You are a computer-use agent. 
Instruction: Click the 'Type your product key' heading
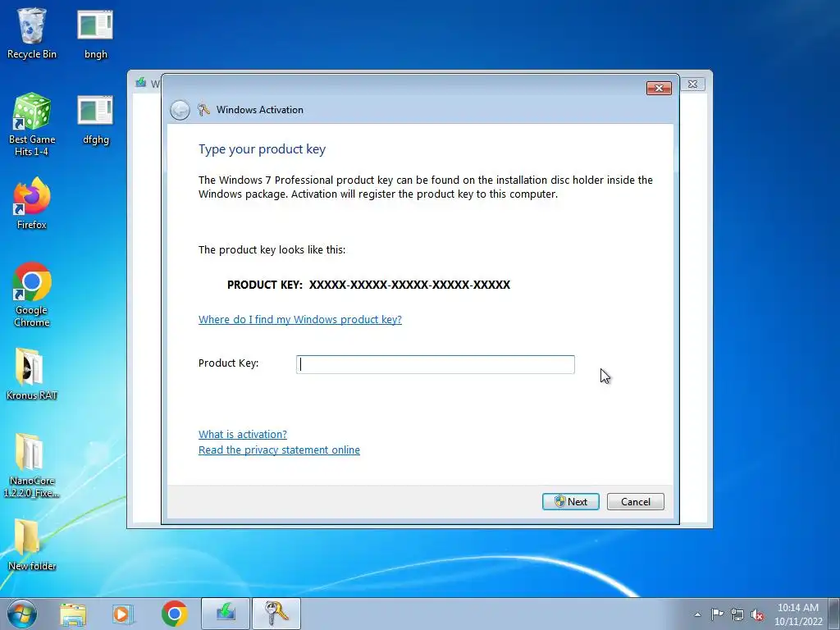(x=262, y=149)
